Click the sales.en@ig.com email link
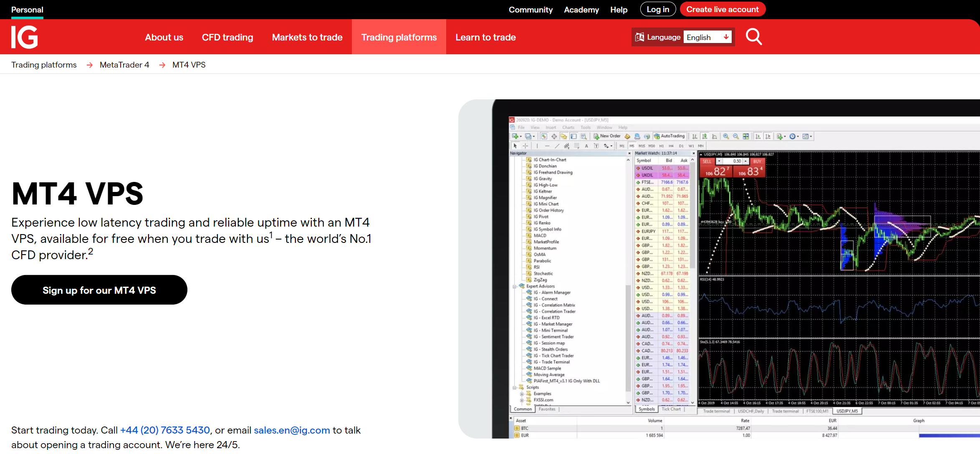 click(292, 430)
